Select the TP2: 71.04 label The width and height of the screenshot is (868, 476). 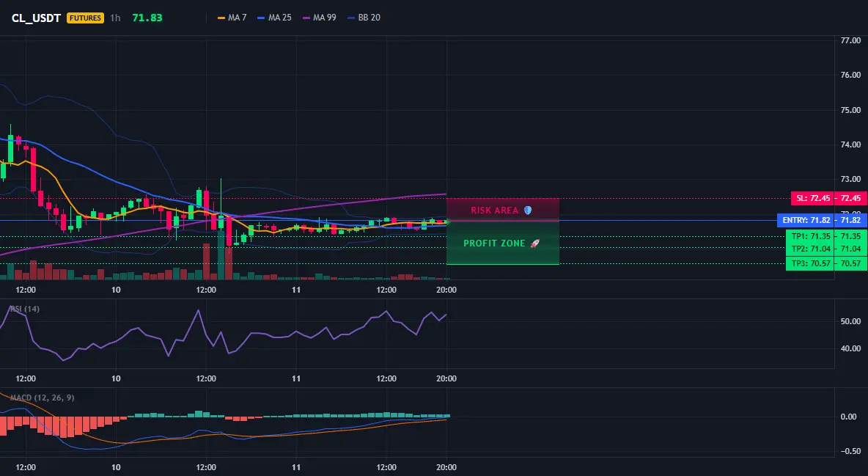tap(826, 249)
